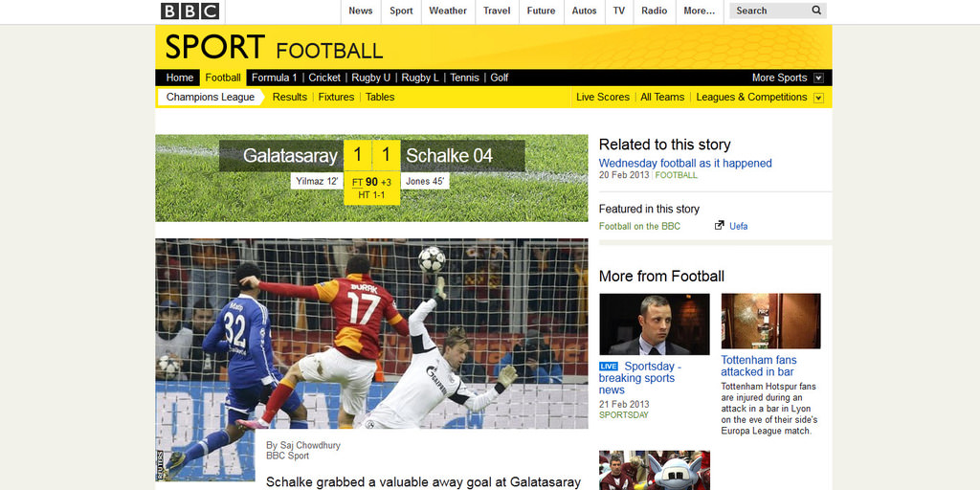Screen dimensions: 980x490
Task: Click the Saj Chowdhury byline
Action: point(303,446)
